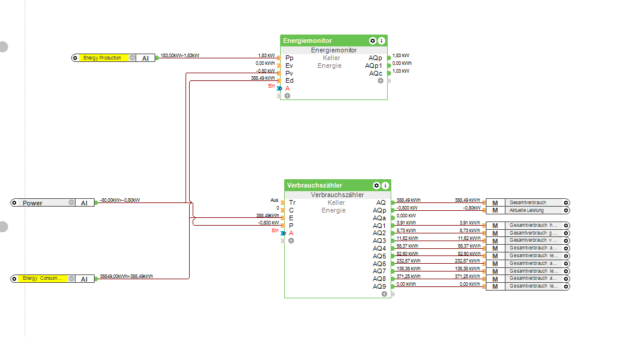Click AQc output on Energiemonitor
The image size is (644, 337).
tap(375, 73)
